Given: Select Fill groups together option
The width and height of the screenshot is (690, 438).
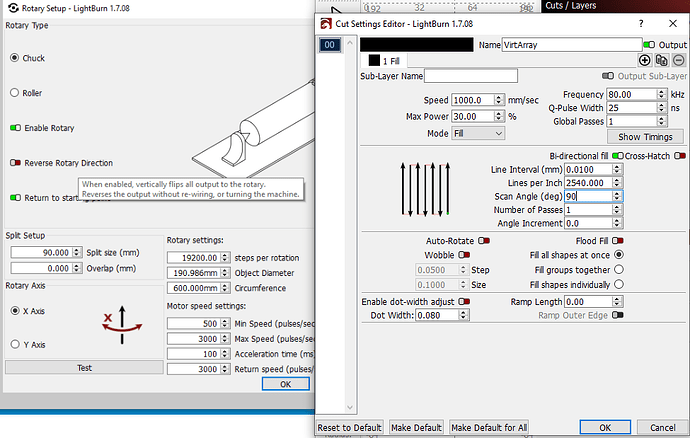Looking at the screenshot, I should [619, 269].
